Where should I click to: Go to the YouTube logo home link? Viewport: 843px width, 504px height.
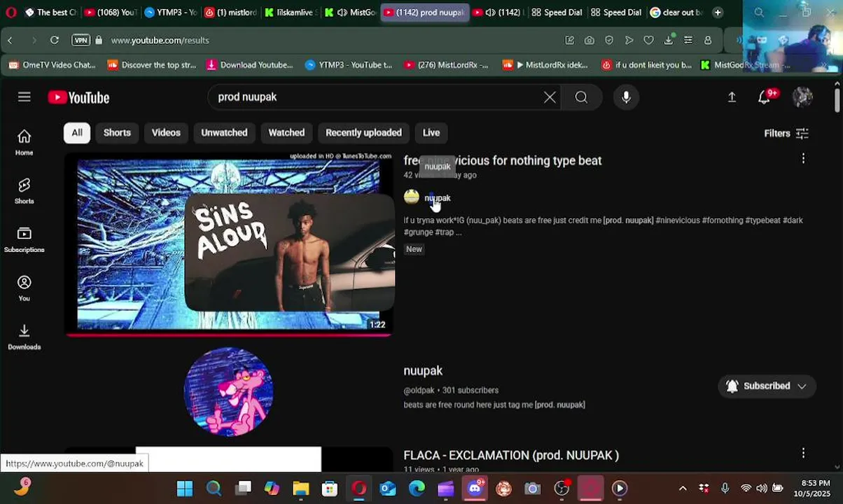[78, 97]
